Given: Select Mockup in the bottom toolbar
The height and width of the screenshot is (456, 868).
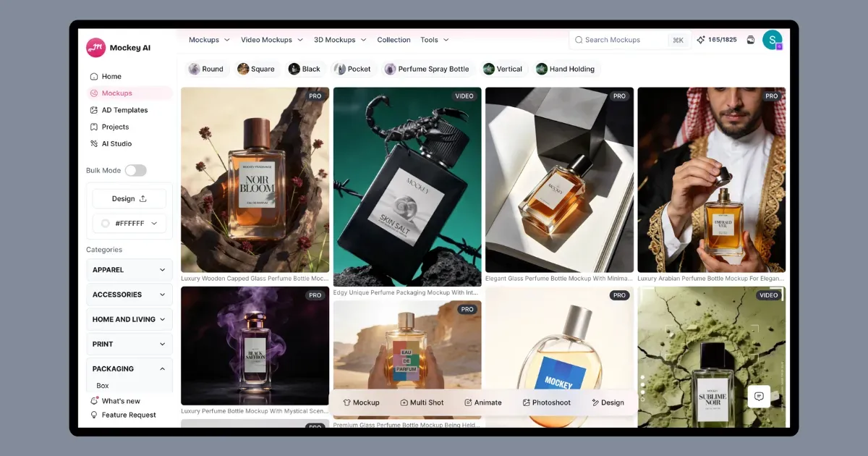Looking at the screenshot, I should [x=361, y=402].
